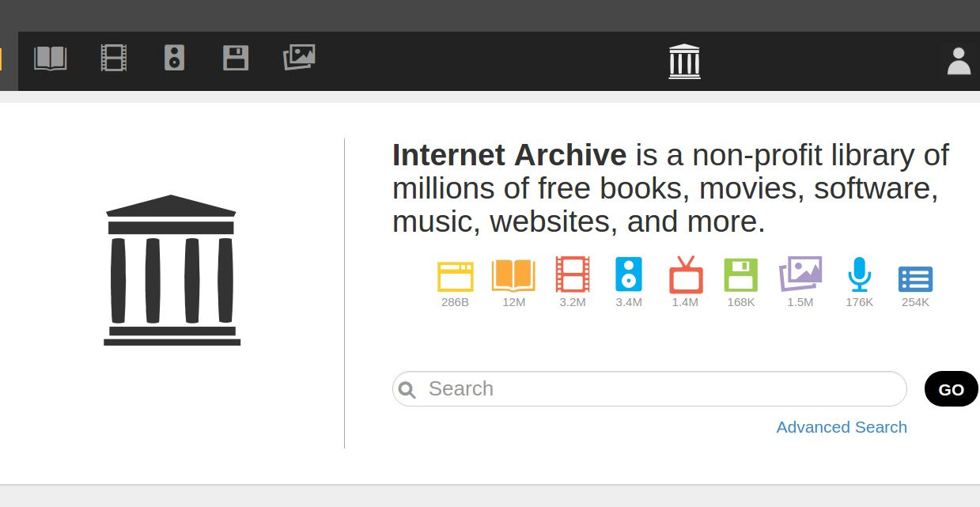Image resolution: width=980 pixels, height=507 pixels.
Task: Open the texts book icon in the top nav
Action: tap(50, 59)
